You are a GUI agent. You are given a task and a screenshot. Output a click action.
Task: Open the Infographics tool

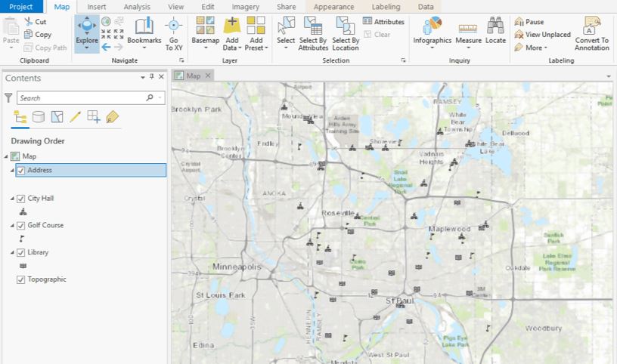pos(432,33)
